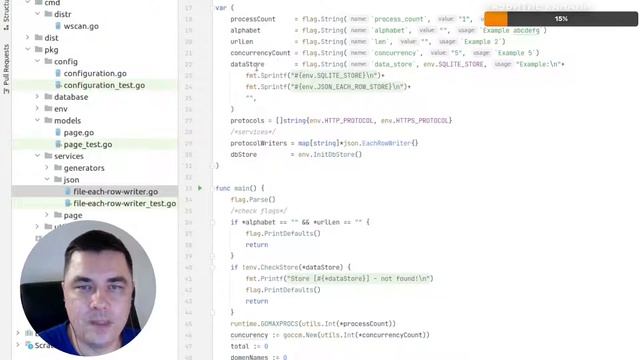Fold the var block at closing paren
Screen dimensions: 640x360
pyautogui.click(x=212, y=166)
